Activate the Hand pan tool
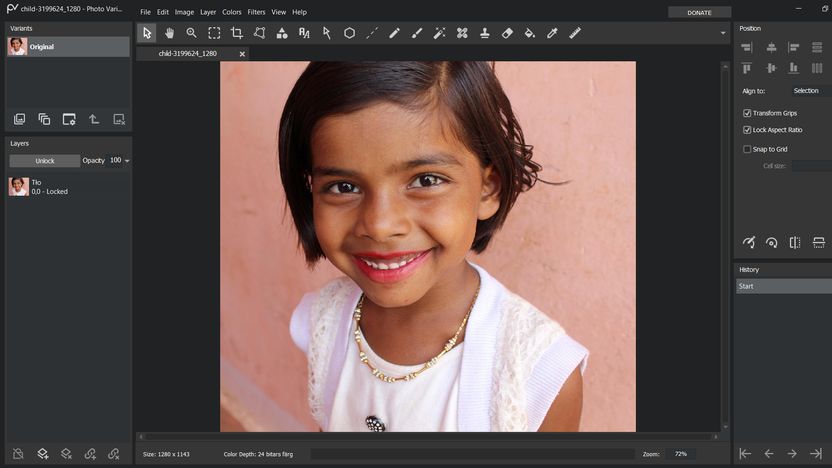 pyautogui.click(x=169, y=33)
